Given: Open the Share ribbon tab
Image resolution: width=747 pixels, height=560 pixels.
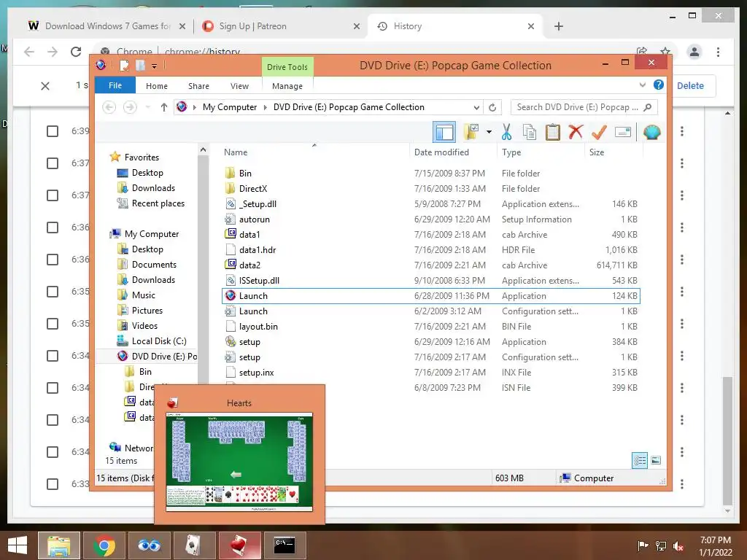Looking at the screenshot, I should (x=198, y=86).
